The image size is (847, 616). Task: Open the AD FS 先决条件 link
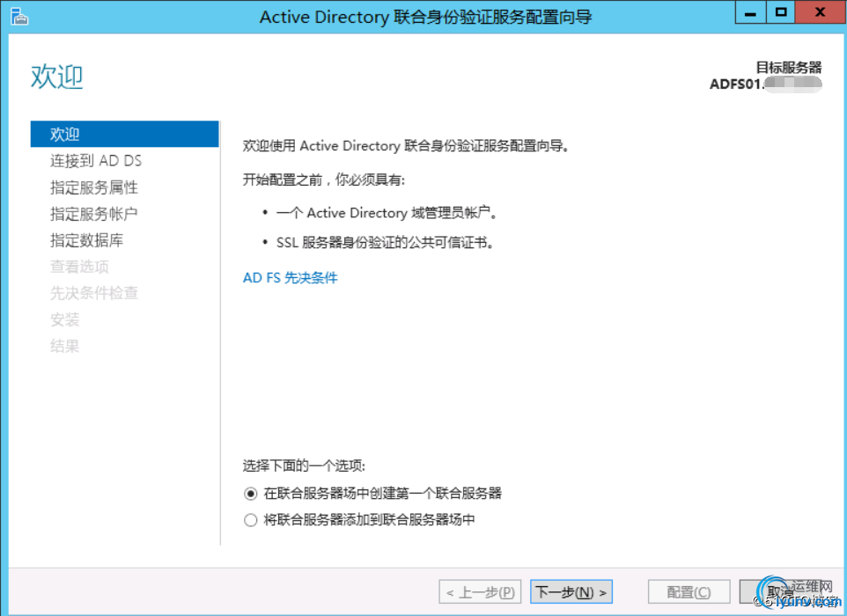coord(290,277)
